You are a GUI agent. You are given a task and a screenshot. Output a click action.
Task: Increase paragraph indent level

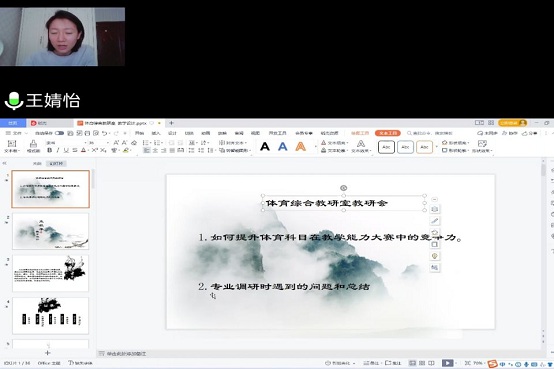(x=180, y=143)
